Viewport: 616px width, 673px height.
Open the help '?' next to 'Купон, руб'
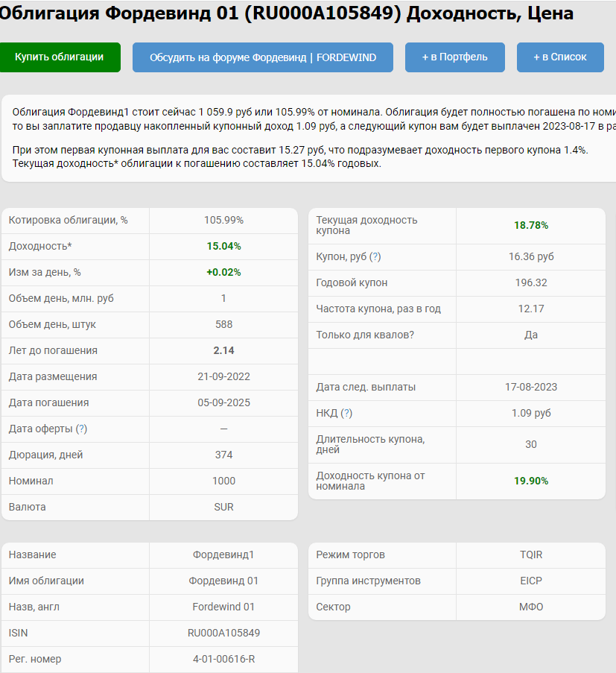click(375, 256)
